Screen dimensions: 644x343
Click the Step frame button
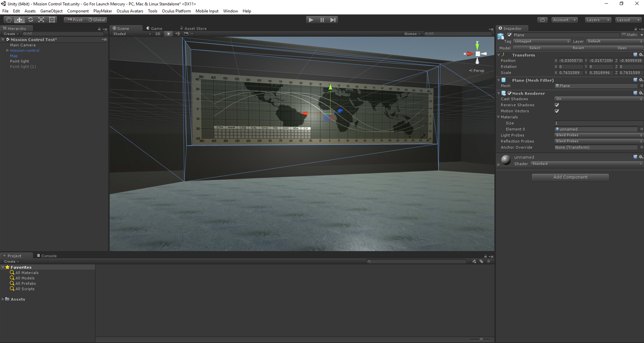[x=333, y=20]
